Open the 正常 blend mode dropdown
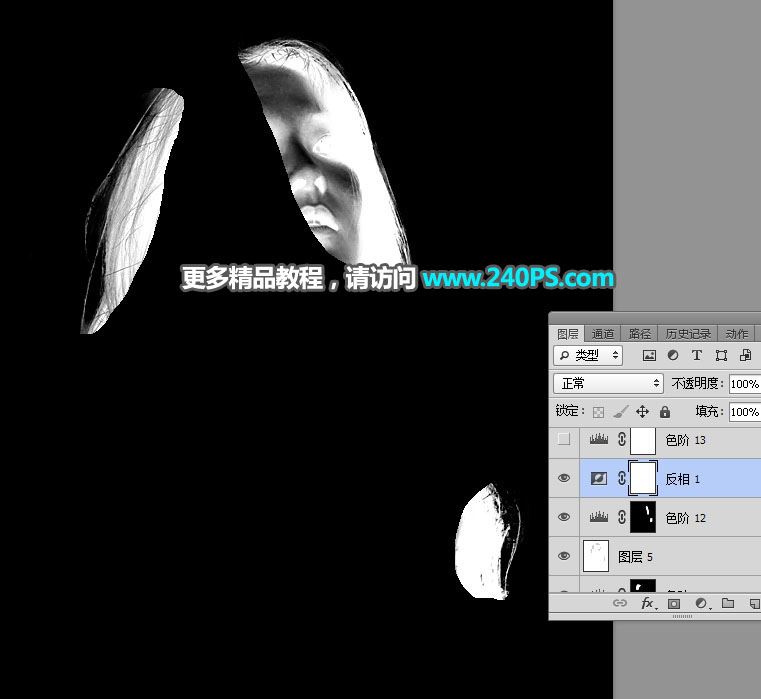The width and height of the screenshot is (761, 699). [608, 383]
